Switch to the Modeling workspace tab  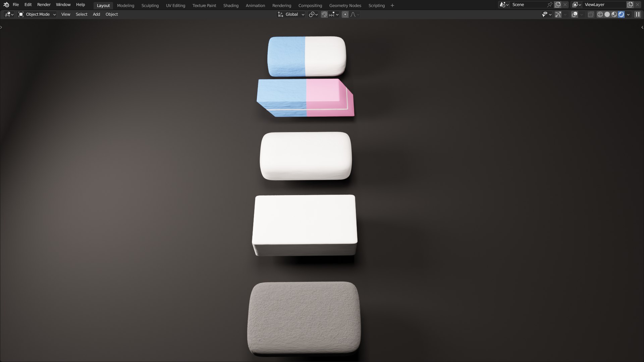[125, 5]
